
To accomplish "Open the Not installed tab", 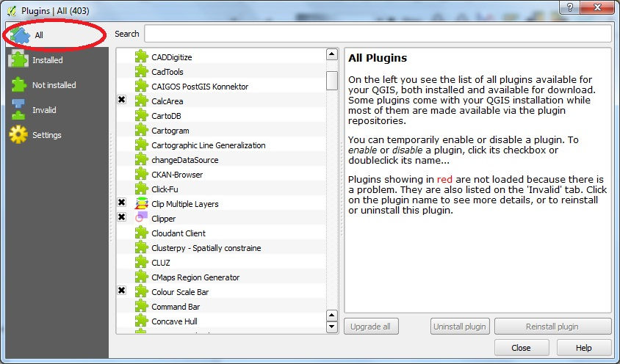I will coord(57,85).
